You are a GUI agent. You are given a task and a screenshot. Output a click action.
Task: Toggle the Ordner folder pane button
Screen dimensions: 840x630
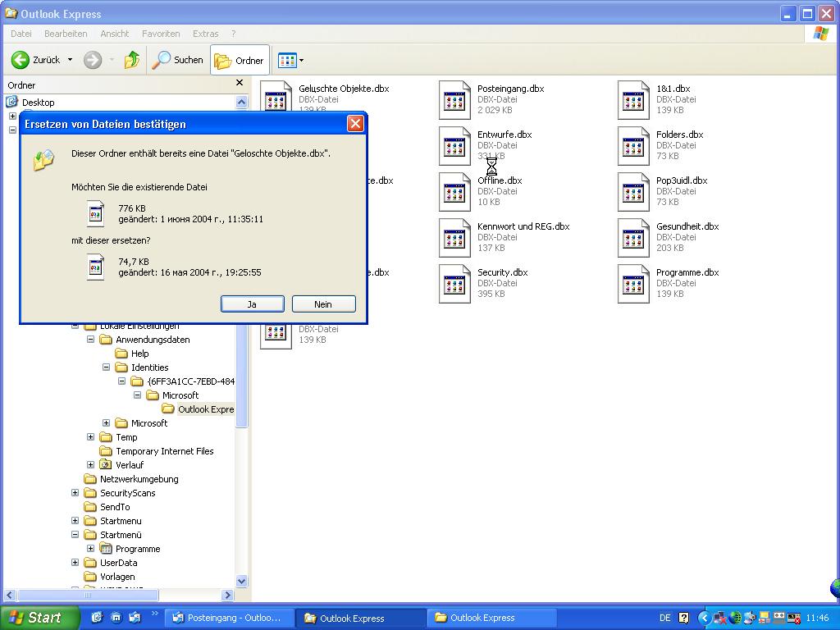[240, 60]
